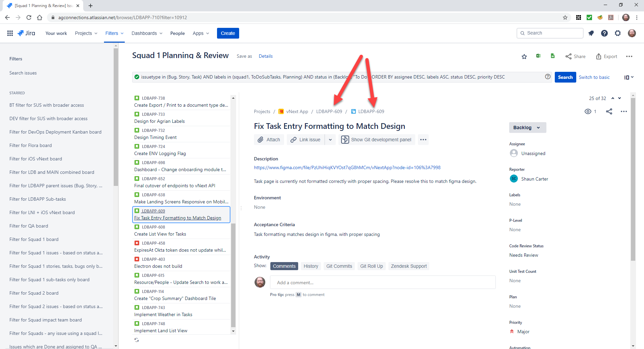
Task: Click the Jira logo
Action: [x=26, y=33]
